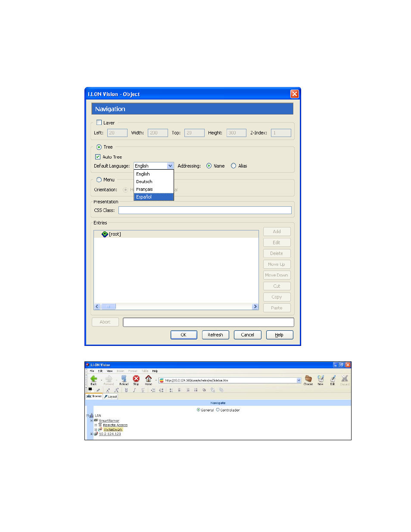The height and width of the screenshot is (532, 411).
Task: Collapse the LAN tree node
Action: pos(87,416)
